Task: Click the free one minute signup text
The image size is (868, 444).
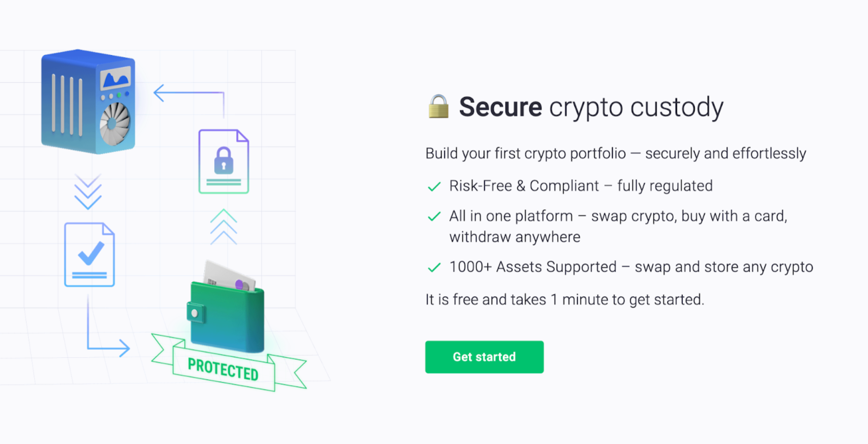Action: pyautogui.click(x=565, y=299)
